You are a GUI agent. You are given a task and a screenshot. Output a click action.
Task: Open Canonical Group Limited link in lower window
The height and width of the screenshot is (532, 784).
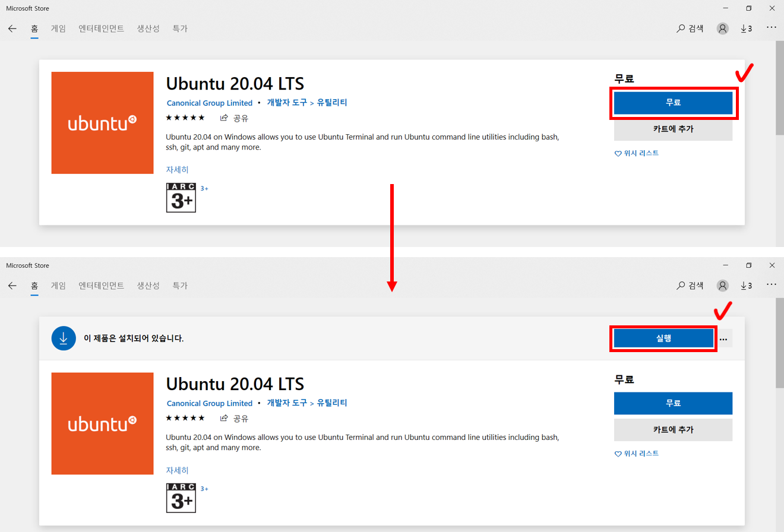[x=210, y=403]
